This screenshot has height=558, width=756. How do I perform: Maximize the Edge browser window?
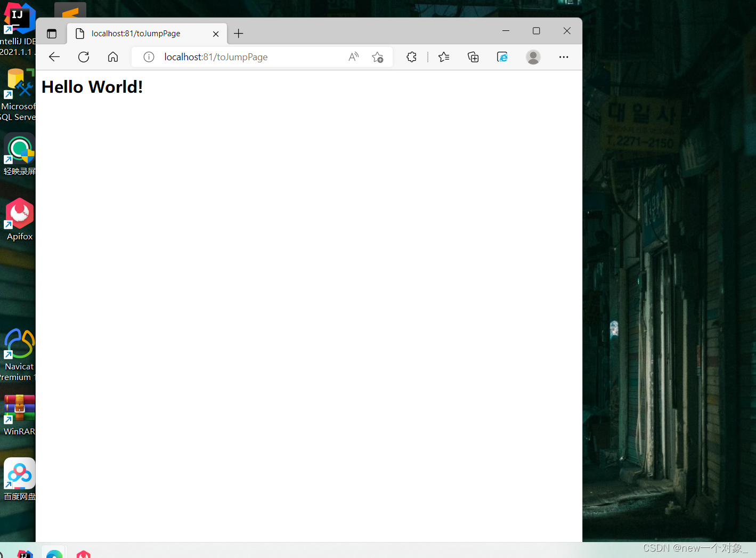(536, 31)
